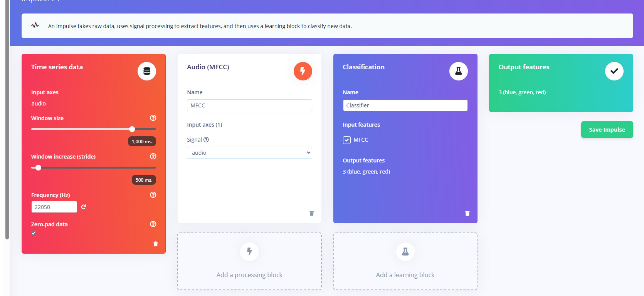Viewport: 644px width, 296px height.
Task: Click the Time series data database icon
Action: 147,71
